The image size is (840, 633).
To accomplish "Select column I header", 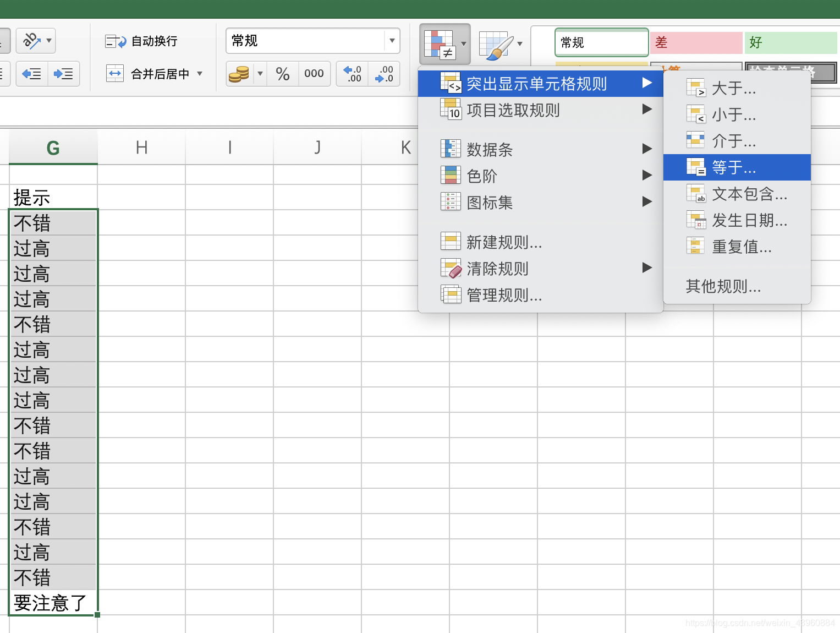I will (229, 147).
